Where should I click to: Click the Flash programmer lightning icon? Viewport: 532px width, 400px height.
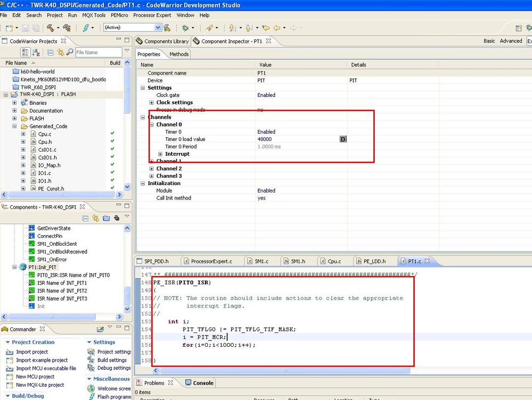[86, 28]
